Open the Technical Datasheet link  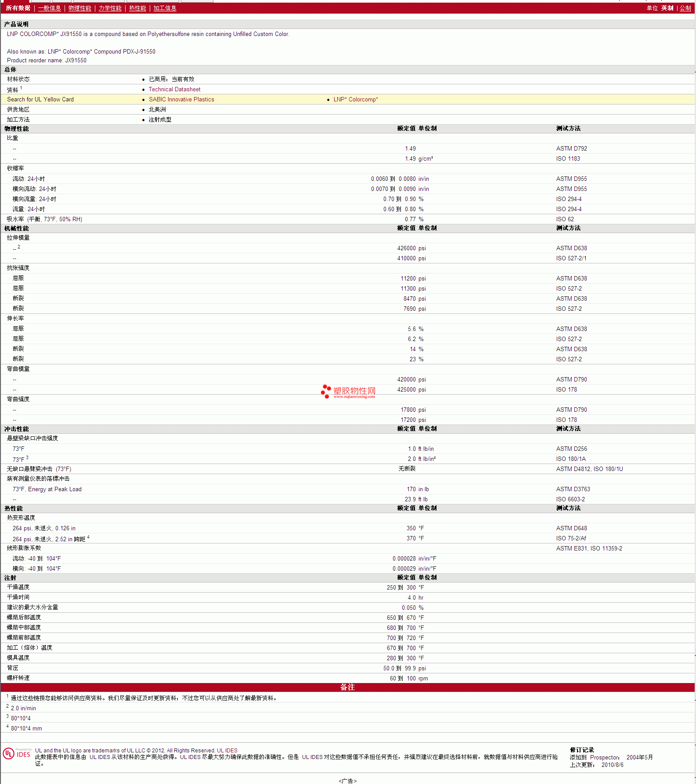tap(174, 89)
